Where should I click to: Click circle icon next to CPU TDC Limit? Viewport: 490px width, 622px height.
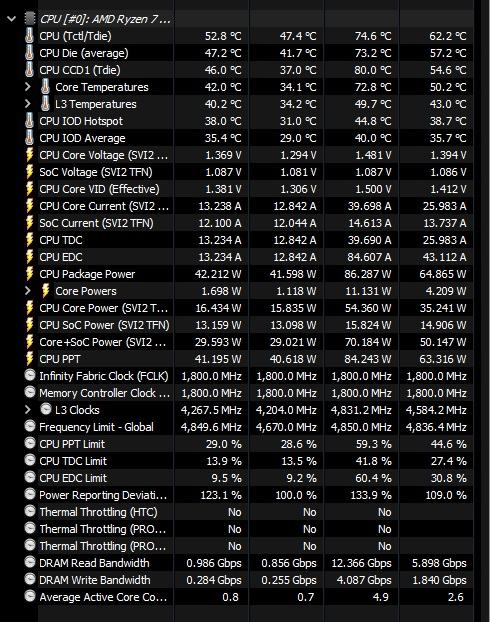(x=30, y=460)
